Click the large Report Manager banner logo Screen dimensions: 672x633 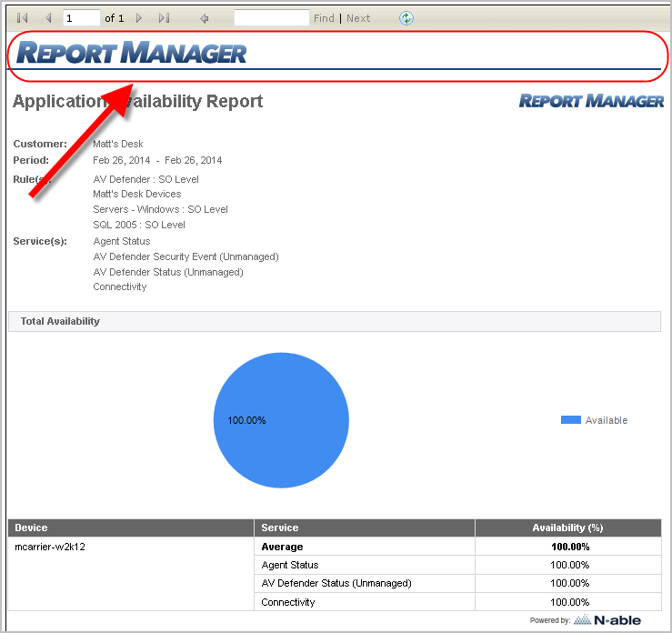pos(131,53)
